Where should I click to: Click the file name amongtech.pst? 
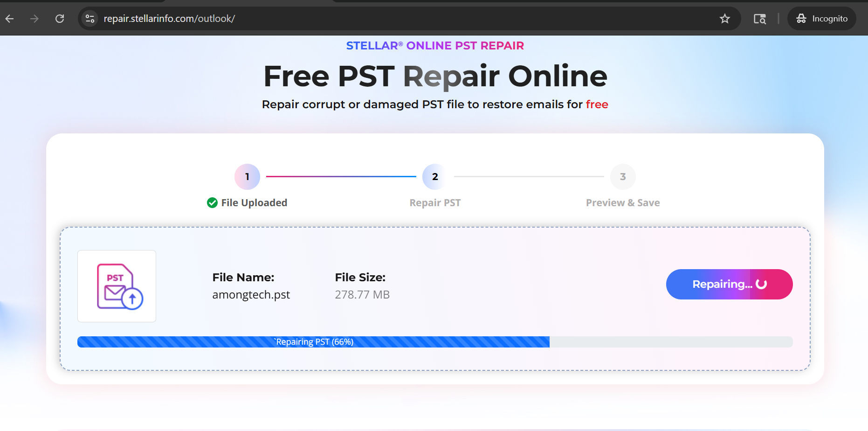(251, 295)
